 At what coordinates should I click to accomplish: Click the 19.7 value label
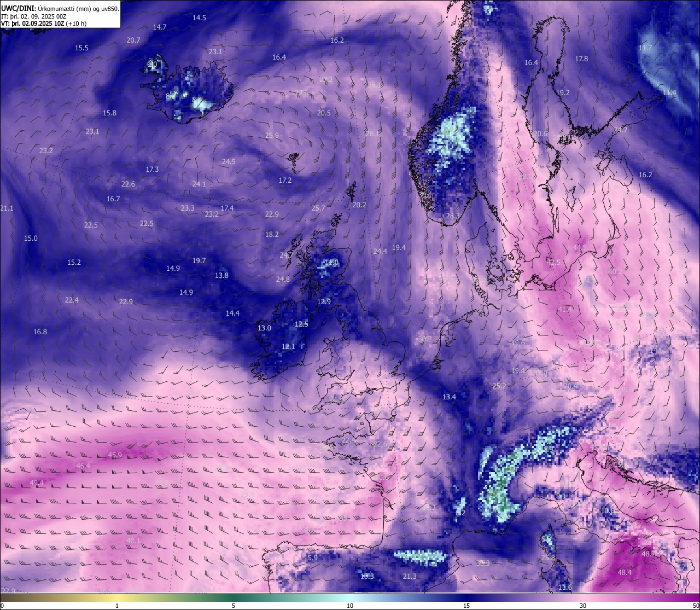pos(199,260)
